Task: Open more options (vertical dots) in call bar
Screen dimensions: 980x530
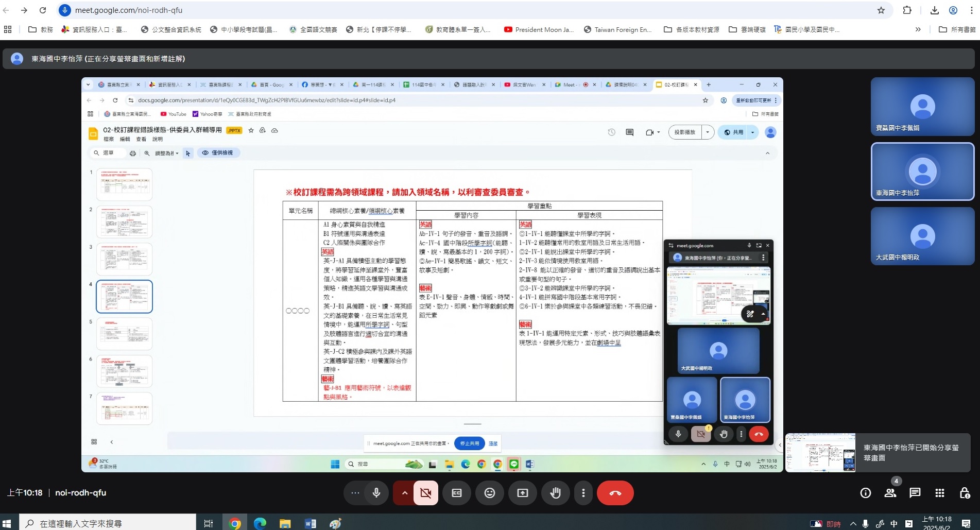Action: 583,493
